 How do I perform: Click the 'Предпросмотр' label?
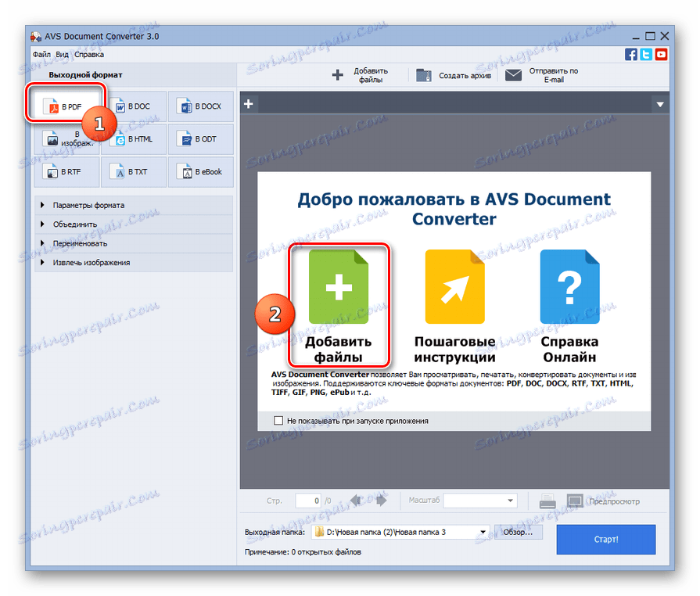(x=614, y=501)
